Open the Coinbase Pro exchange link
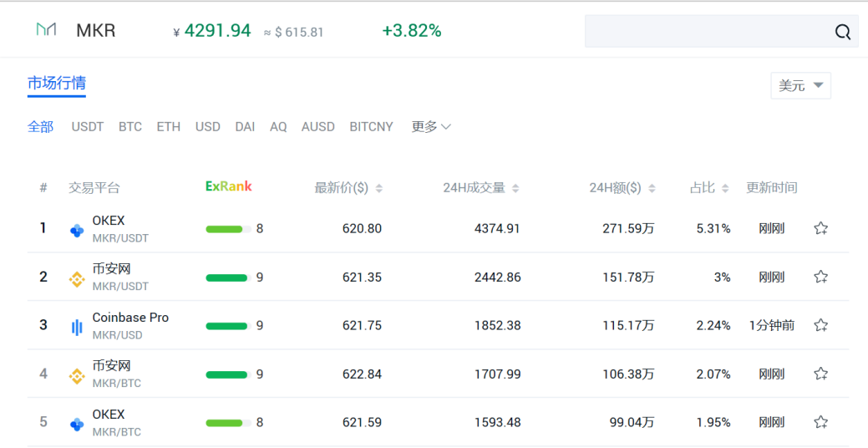The height and width of the screenshot is (448, 868). [x=130, y=318]
